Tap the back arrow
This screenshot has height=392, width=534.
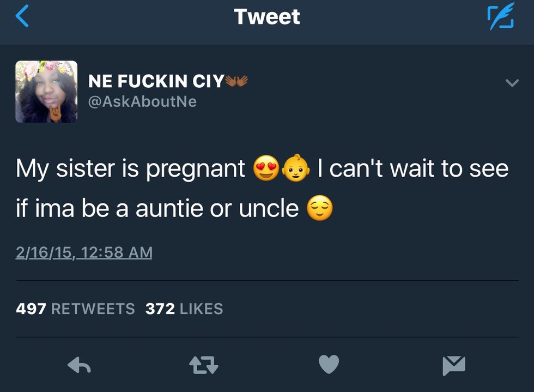22,16
